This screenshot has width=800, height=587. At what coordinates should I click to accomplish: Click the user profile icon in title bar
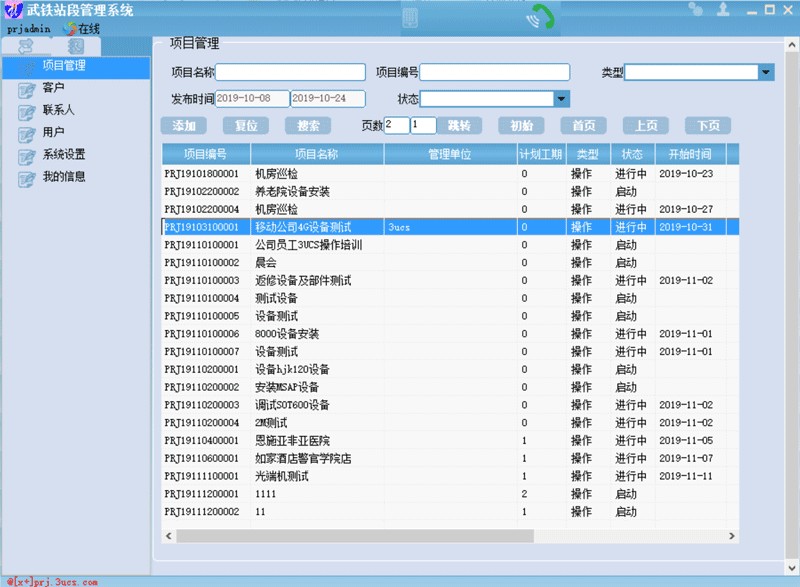coord(722,9)
